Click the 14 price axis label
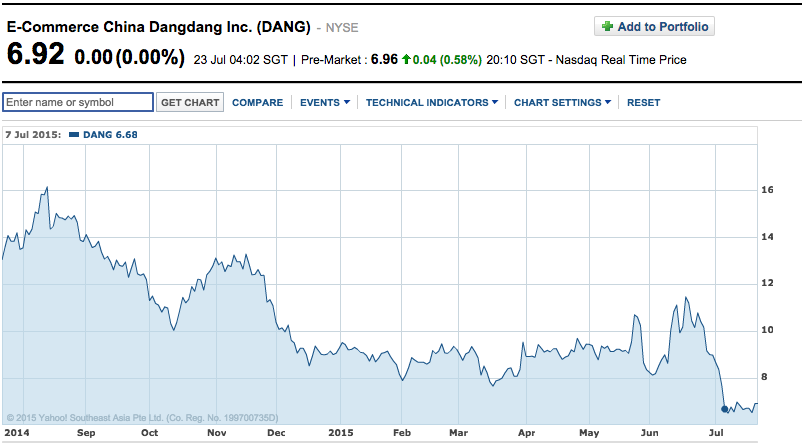The image size is (810, 443). point(767,237)
